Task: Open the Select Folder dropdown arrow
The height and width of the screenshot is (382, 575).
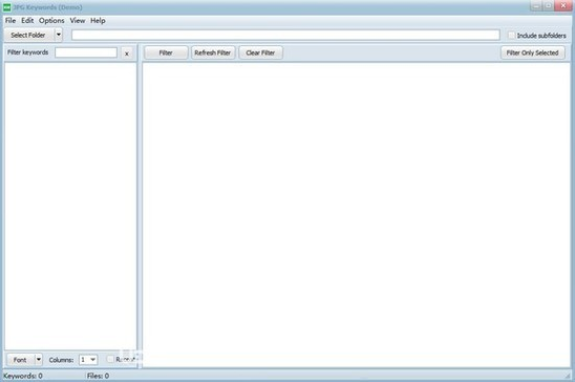Action: coord(58,35)
